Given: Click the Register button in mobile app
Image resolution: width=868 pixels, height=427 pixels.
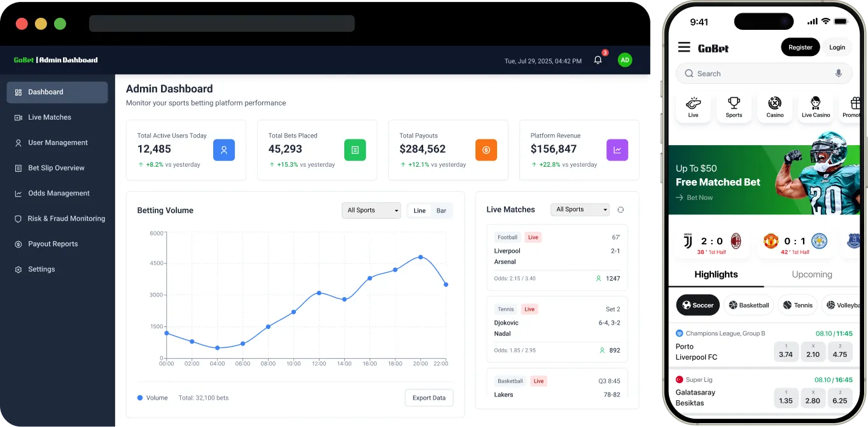Looking at the screenshot, I should [x=800, y=47].
